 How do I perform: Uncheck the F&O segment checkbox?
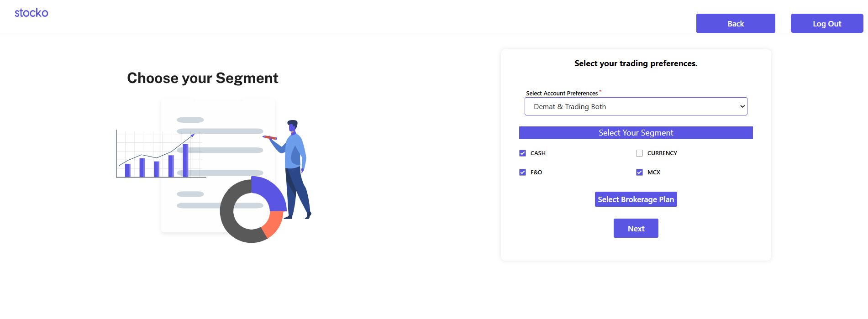tap(522, 173)
